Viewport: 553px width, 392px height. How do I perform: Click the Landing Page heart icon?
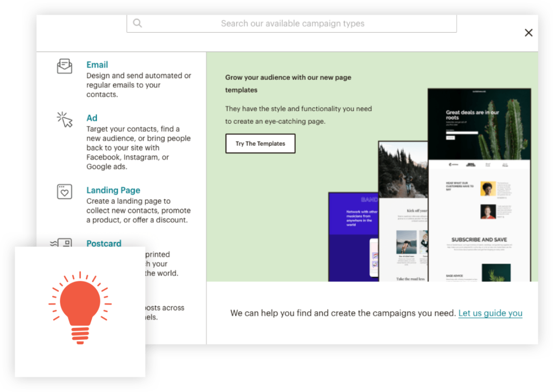[x=64, y=192]
